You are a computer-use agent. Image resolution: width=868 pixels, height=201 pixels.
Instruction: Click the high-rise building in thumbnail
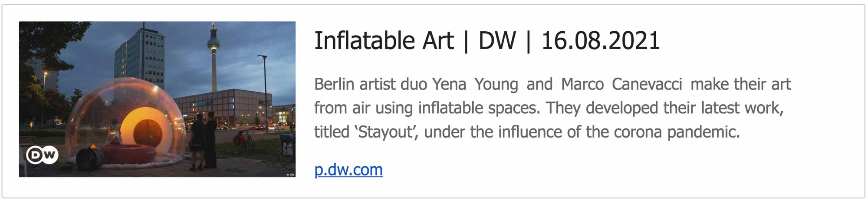[x=139, y=56]
